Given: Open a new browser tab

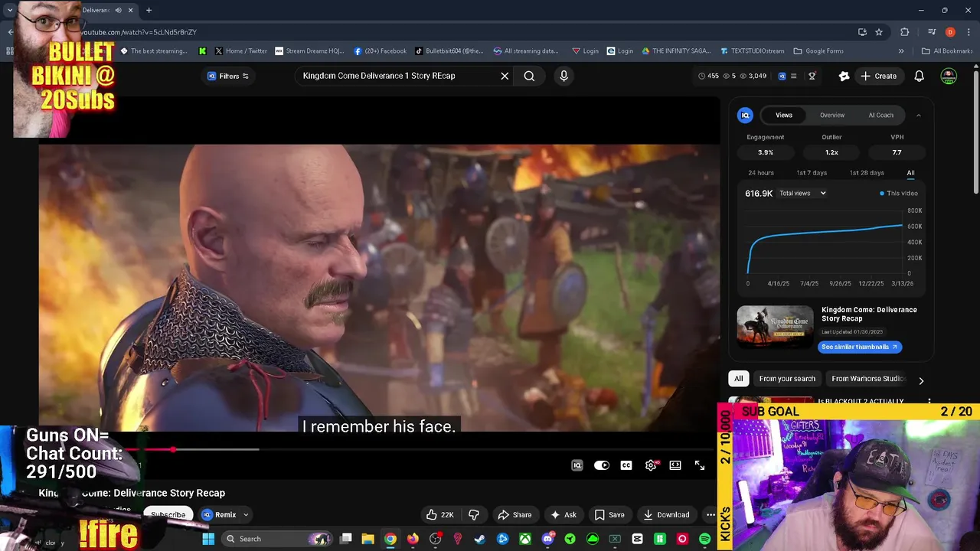Looking at the screenshot, I should click(149, 10).
